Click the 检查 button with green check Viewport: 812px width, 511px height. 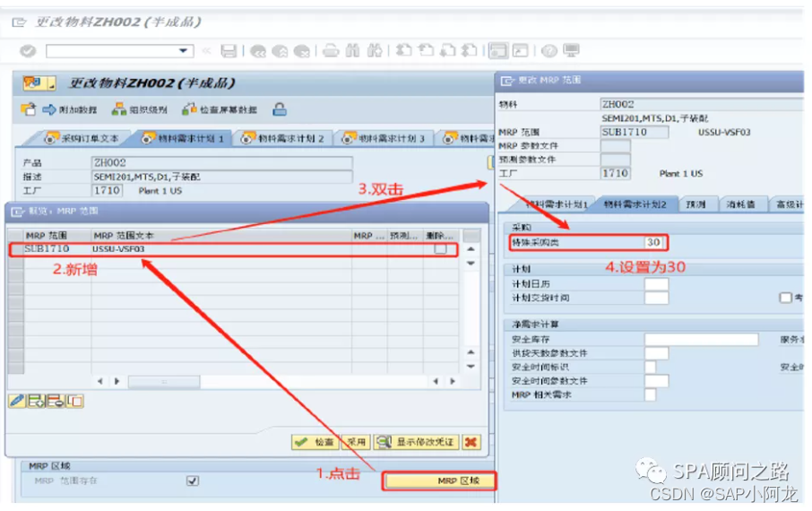click(x=315, y=442)
